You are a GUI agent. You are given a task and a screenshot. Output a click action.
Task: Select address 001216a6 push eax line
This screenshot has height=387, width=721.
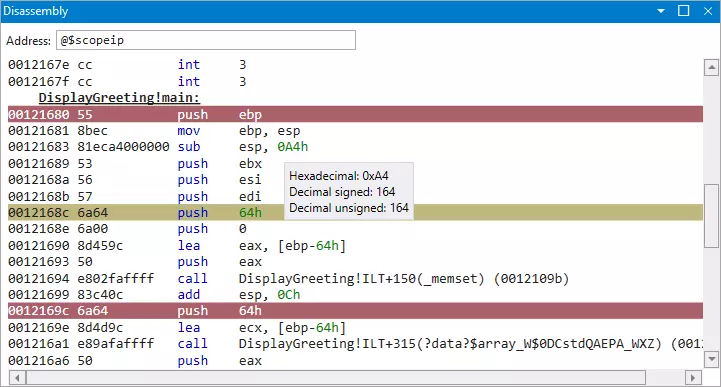point(355,360)
